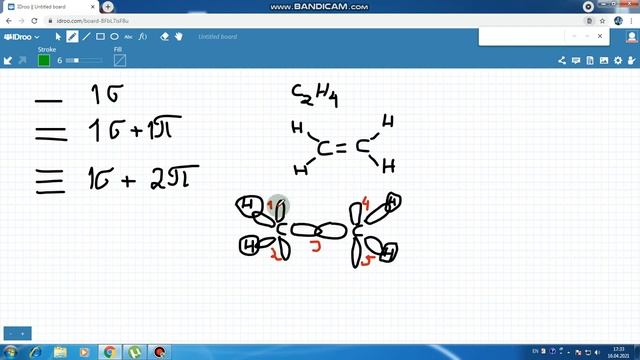Select the ellipse shape tool
This screenshot has height=360, width=640.
114,37
